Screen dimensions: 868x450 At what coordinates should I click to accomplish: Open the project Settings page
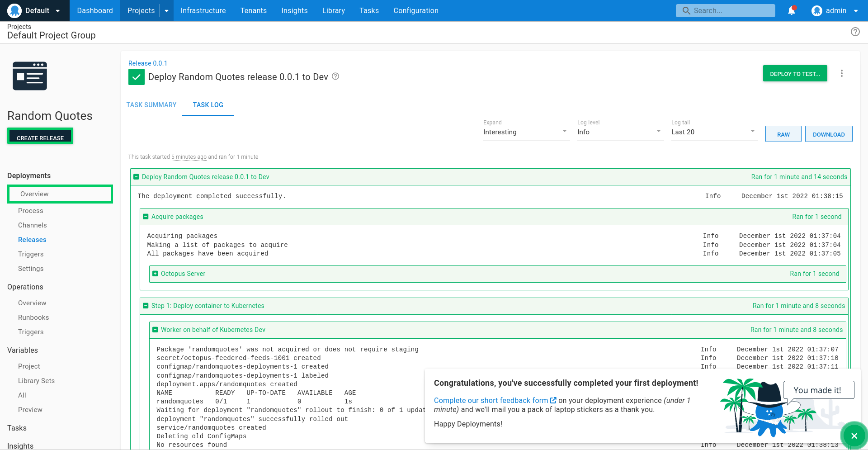tap(31, 269)
